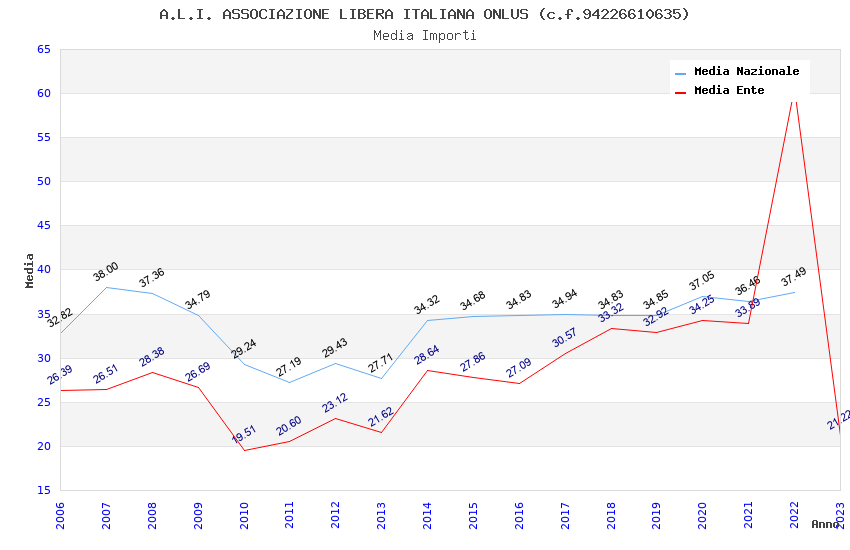Click the 2014 x-axis label
The height and width of the screenshot is (550, 850).
[427, 515]
